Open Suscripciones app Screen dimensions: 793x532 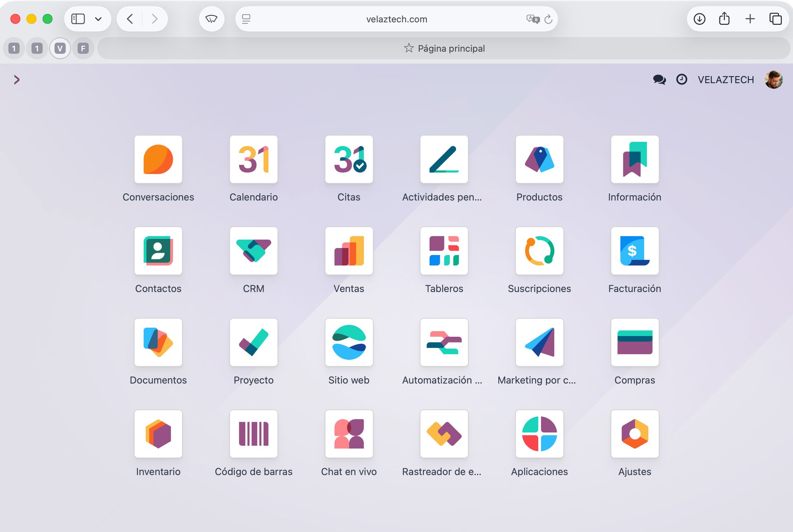coord(539,251)
